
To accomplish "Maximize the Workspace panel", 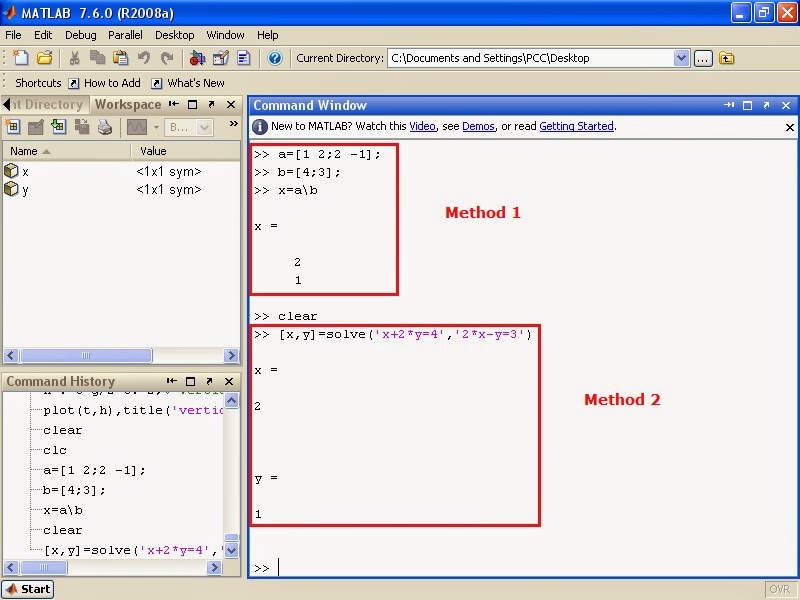I will 193,104.
